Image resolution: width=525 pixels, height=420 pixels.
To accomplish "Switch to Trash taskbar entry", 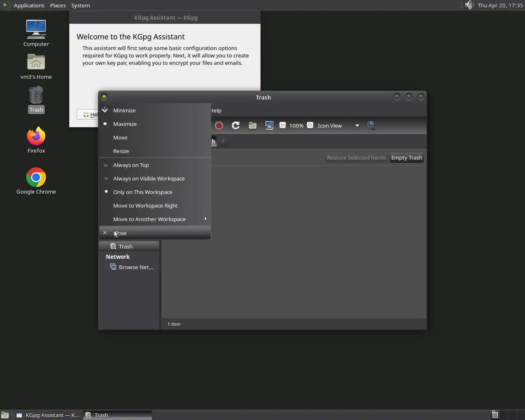I will coord(118,415).
